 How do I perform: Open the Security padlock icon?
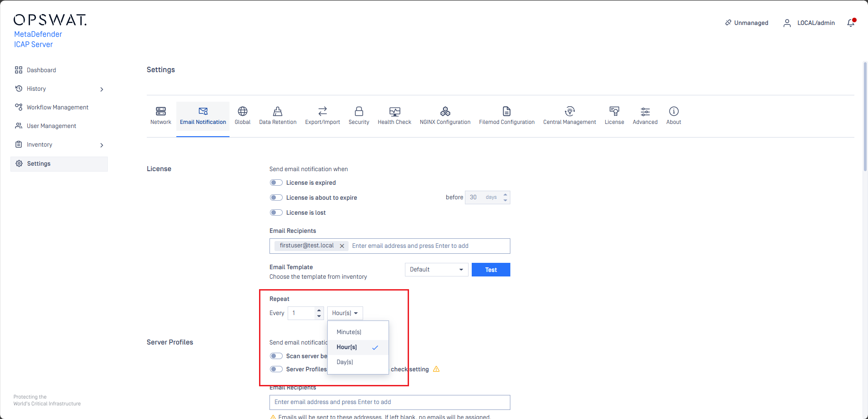359,111
